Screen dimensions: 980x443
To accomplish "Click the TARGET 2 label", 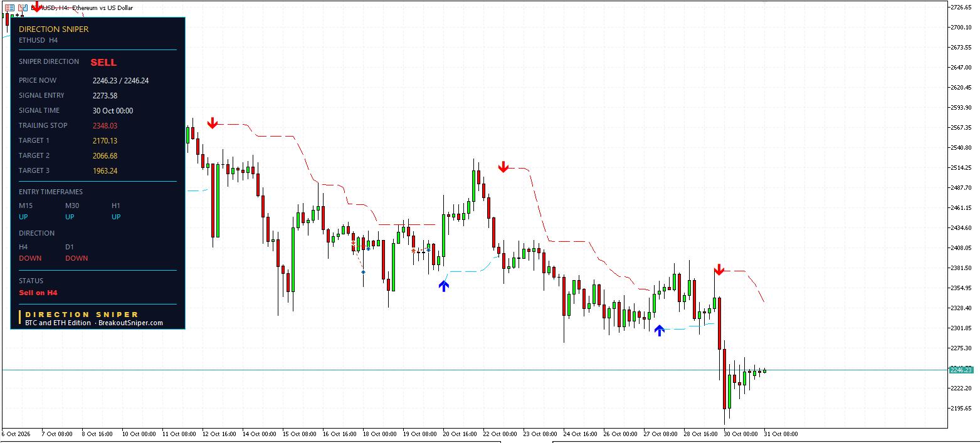I will pyautogui.click(x=34, y=155).
